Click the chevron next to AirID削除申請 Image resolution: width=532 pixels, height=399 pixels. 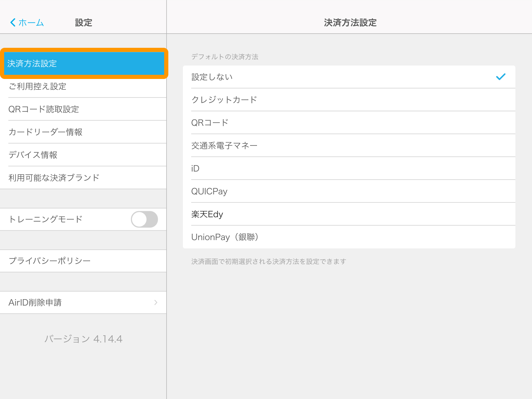tap(156, 302)
